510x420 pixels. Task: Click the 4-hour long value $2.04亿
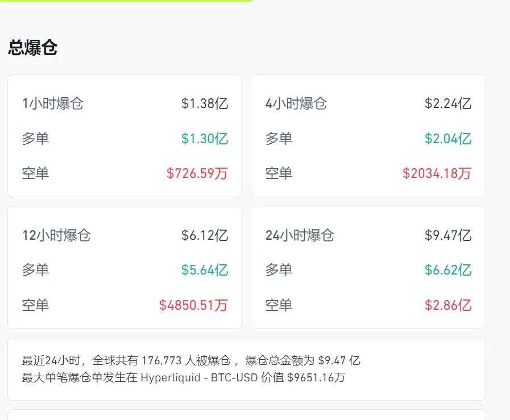[x=448, y=139]
